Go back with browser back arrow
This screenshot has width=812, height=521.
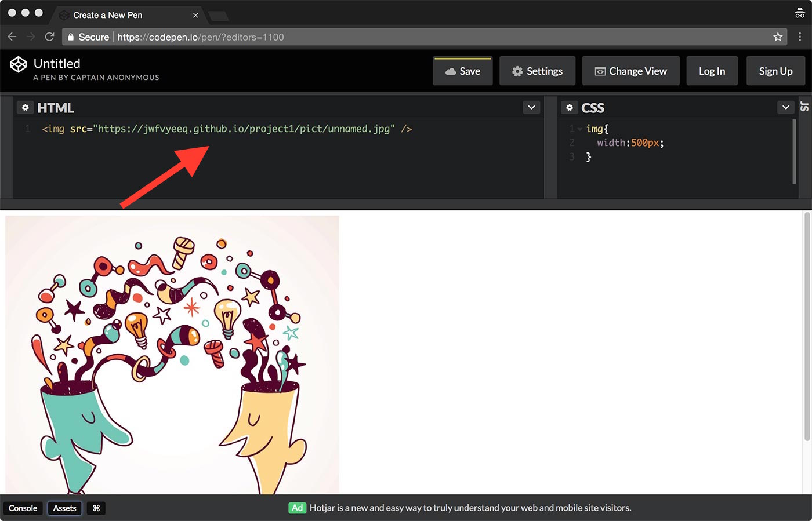pos(12,37)
